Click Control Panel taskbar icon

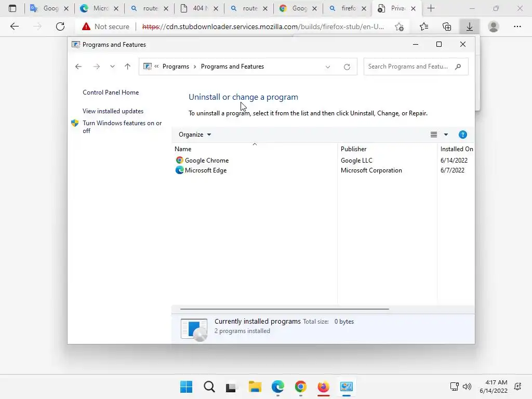(347, 387)
